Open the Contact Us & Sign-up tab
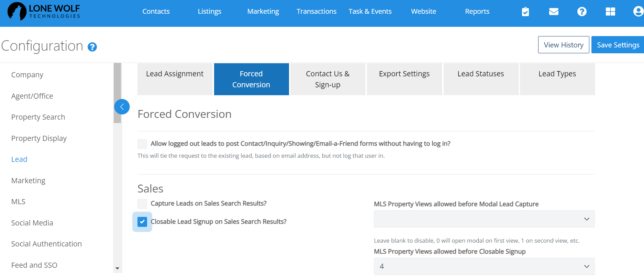 click(x=327, y=79)
